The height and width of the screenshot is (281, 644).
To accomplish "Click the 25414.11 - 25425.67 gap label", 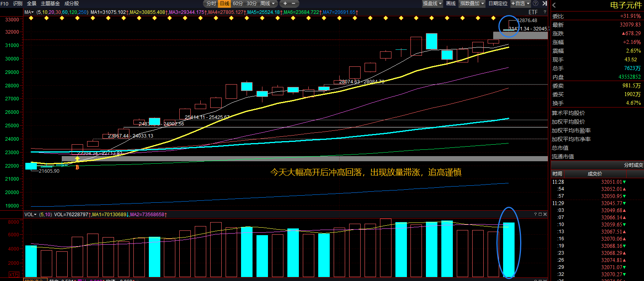I will (207, 117).
